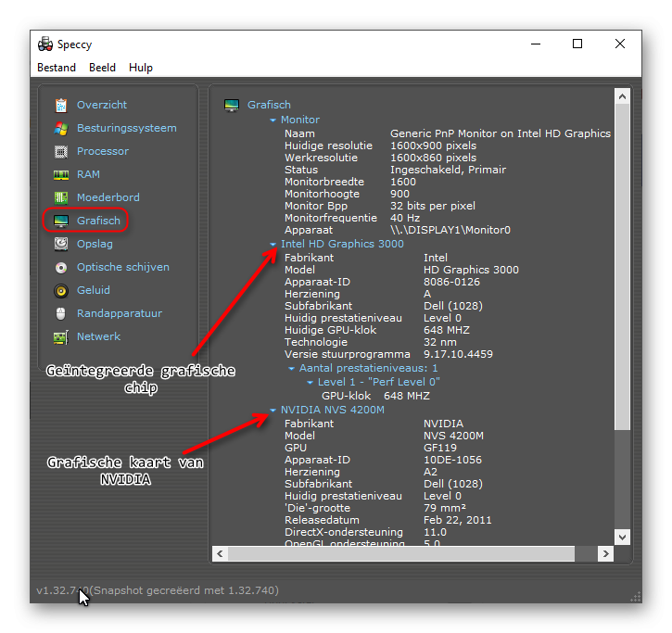Open the Netwerk section
Viewport: 672px width, 633px height.
click(98, 336)
